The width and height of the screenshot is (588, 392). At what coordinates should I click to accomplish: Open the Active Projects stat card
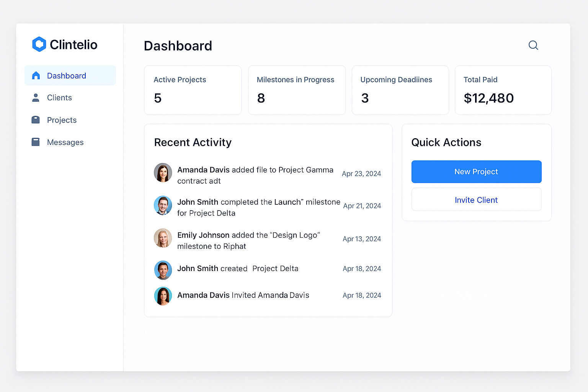(193, 90)
